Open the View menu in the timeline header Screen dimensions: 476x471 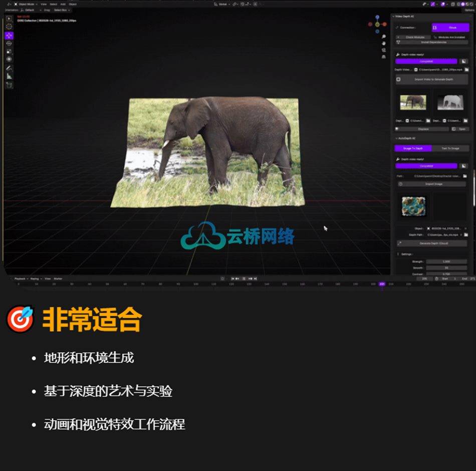pos(48,279)
